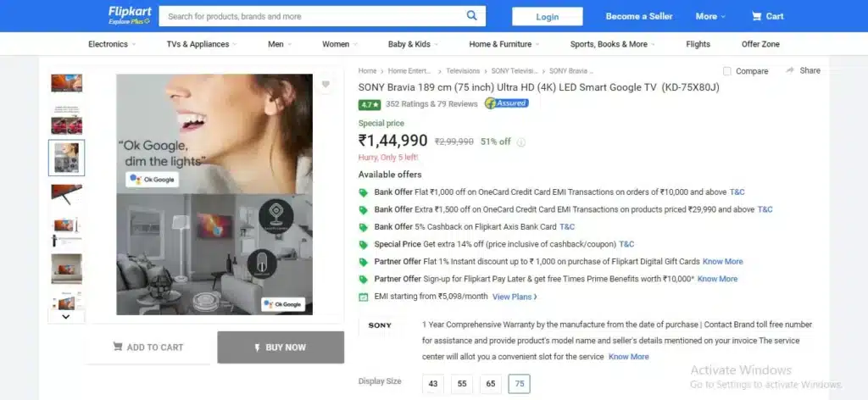Click Become a Seller
The width and height of the screenshot is (868, 400).
[639, 16]
